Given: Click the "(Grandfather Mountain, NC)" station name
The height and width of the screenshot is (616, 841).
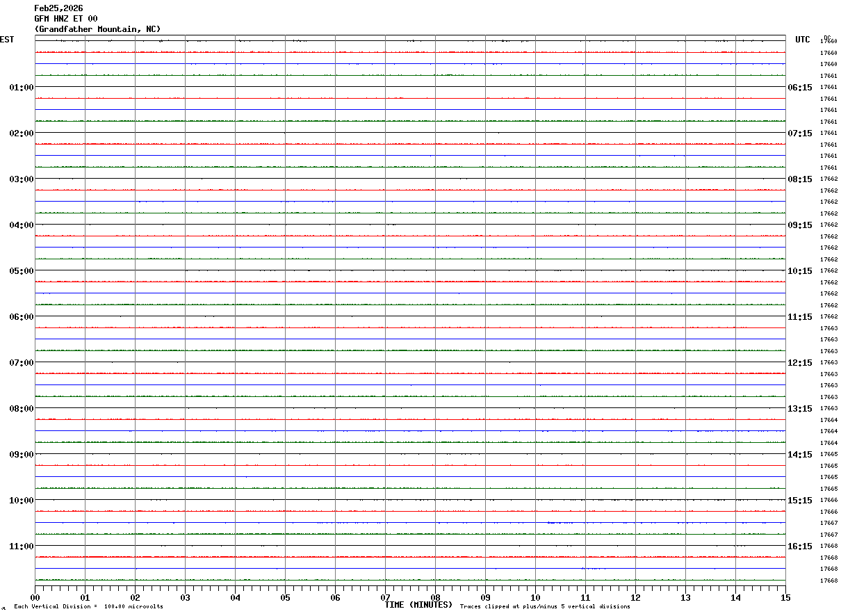Looking at the screenshot, I should (x=97, y=29).
